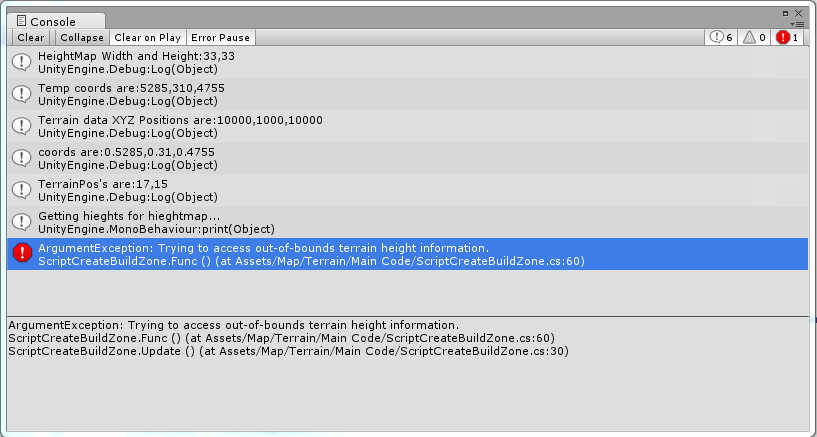This screenshot has height=437, width=817.
Task: Click info icon of Temp coords log
Action: coord(21,94)
